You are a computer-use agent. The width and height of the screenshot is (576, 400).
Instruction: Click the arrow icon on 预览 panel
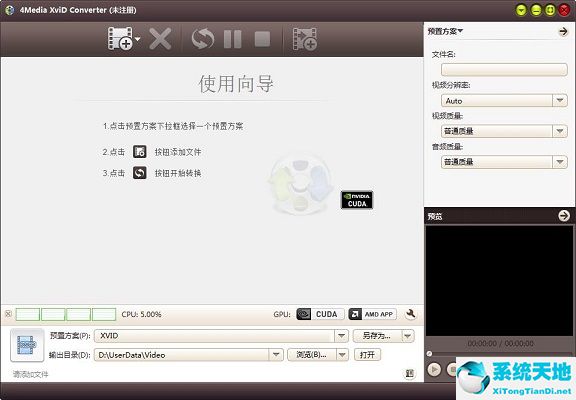(x=564, y=216)
